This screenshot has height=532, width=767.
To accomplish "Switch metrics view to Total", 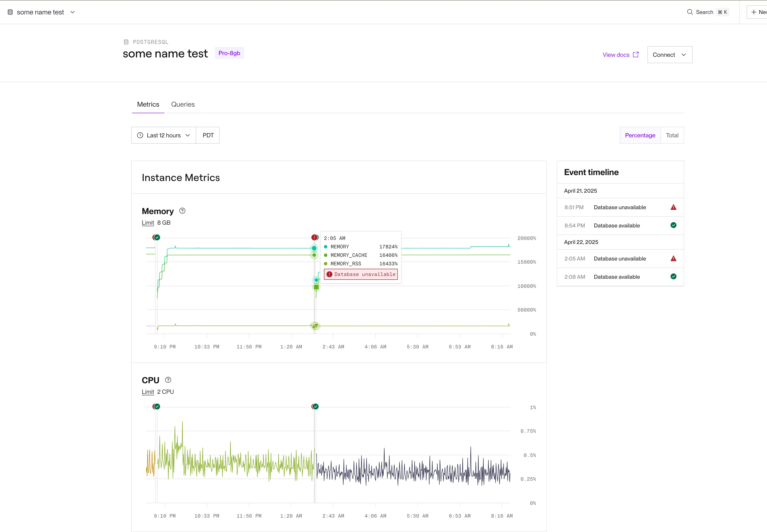I will [672, 135].
